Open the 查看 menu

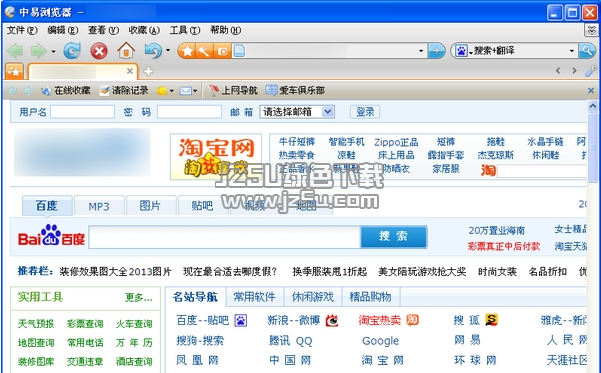pos(103,30)
